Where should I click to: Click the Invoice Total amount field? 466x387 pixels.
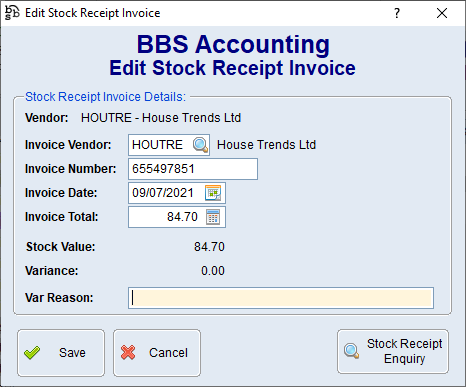point(167,217)
